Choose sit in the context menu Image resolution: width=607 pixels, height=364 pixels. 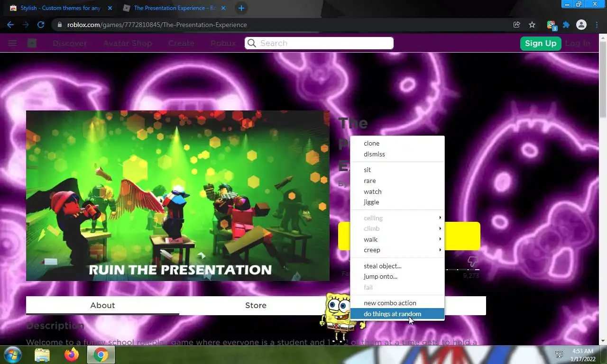coord(397,170)
